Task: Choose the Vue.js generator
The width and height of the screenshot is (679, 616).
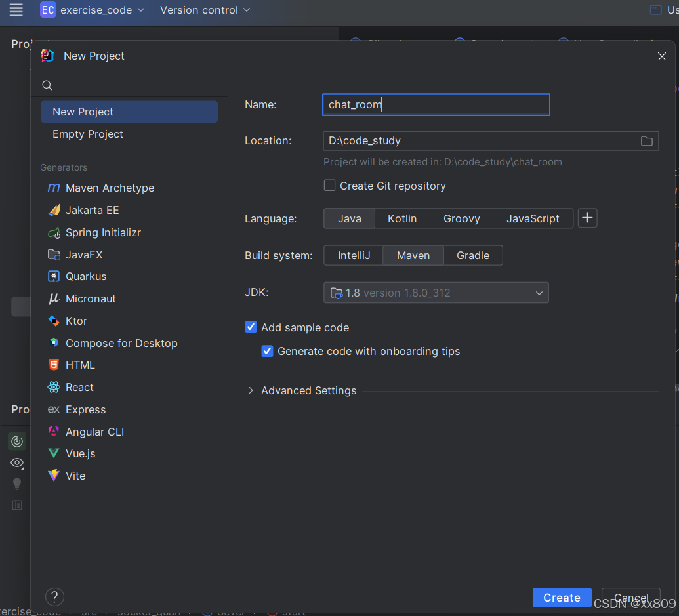Action: pyautogui.click(x=71, y=454)
